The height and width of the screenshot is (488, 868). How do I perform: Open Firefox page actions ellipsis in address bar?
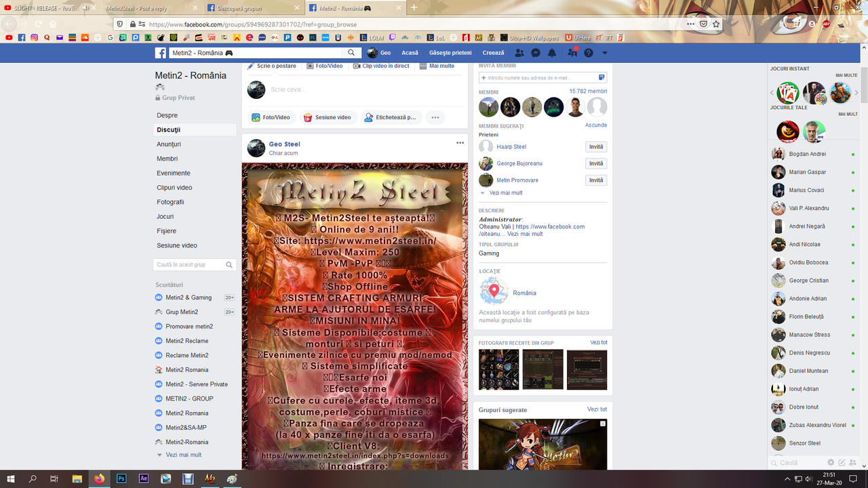coord(690,24)
